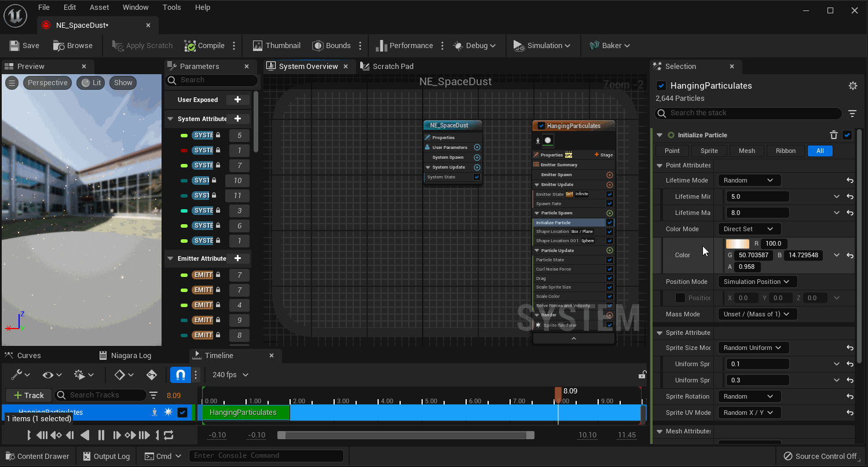Screen dimensions: 868x467
Task: Click the Color swatch preview
Action: click(737, 244)
